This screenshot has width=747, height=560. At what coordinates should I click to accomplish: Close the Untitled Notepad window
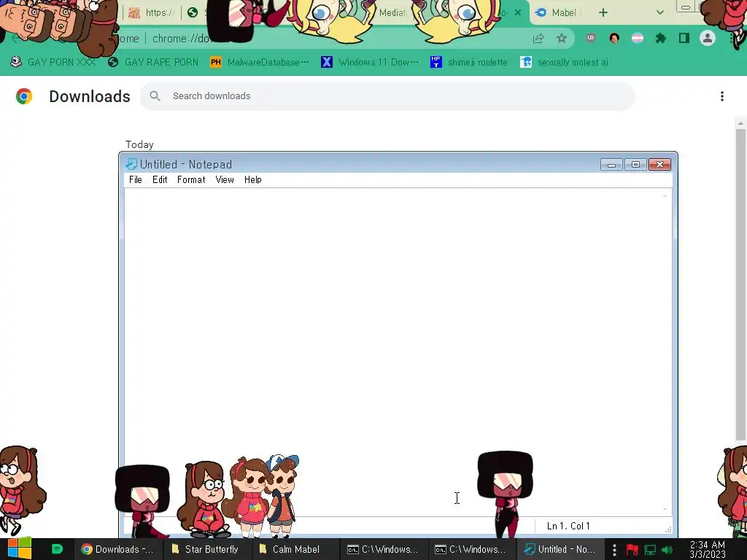(x=659, y=165)
